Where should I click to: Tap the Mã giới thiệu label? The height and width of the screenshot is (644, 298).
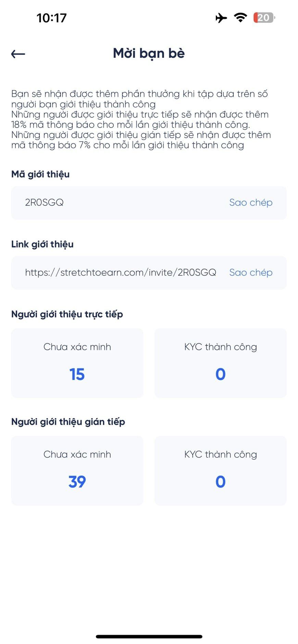tap(40, 174)
